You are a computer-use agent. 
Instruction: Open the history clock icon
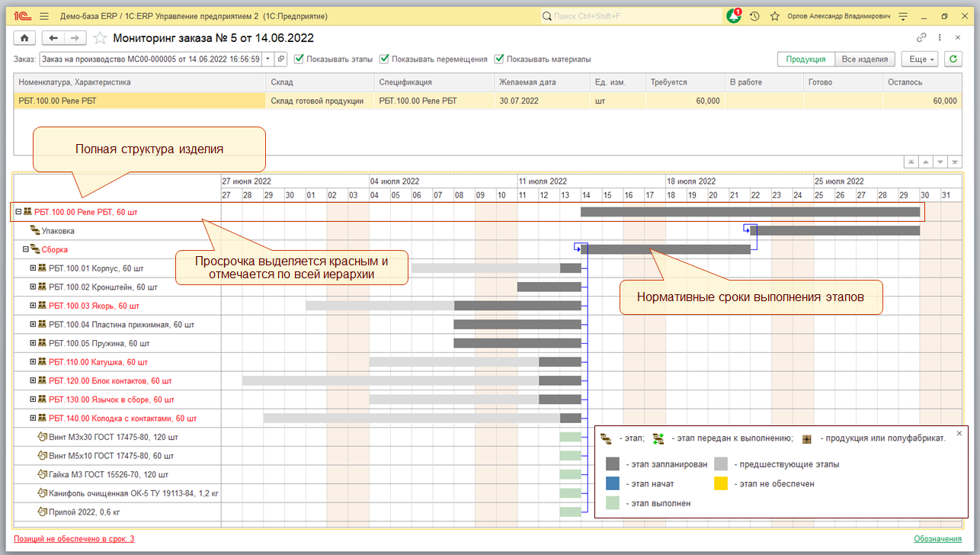[754, 16]
